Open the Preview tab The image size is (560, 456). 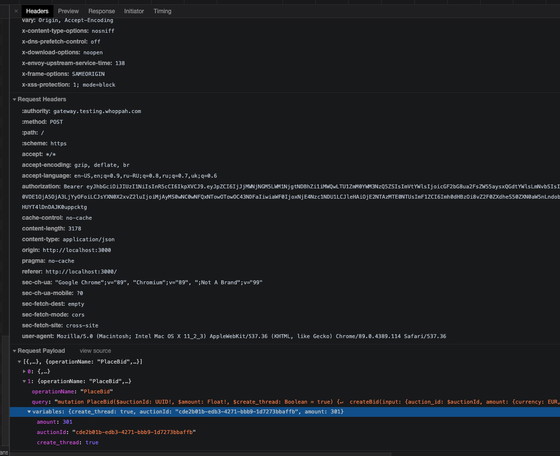68,11
